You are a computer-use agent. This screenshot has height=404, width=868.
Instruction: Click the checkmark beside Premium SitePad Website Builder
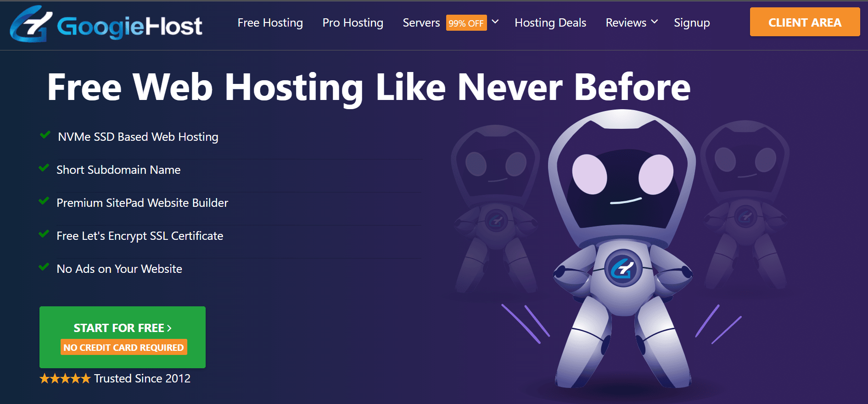click(44, 201)
